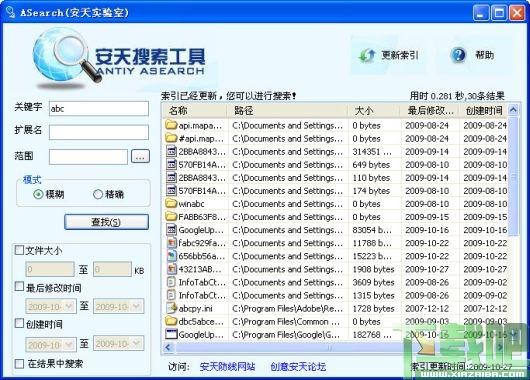Click the ... browse button next to 范围
This screenshot has height=380, width=530.
point(140,157)
